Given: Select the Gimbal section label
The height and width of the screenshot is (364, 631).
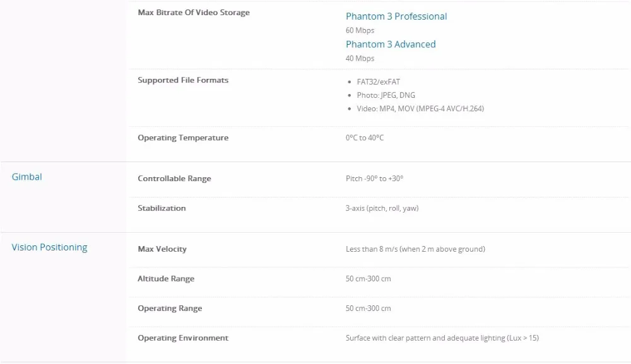Looking at the screenshot, I should (27, 177).
